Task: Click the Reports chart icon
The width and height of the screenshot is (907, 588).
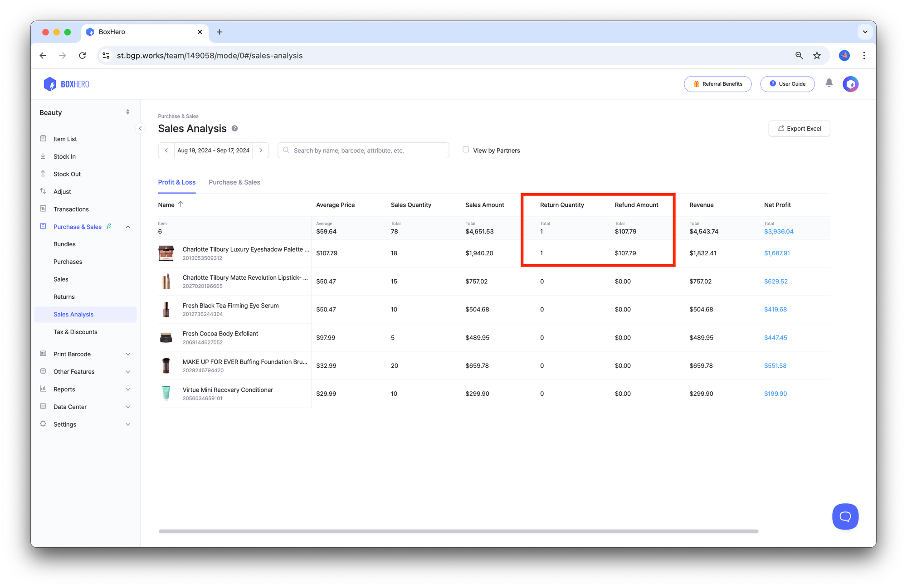Action: 43,389
